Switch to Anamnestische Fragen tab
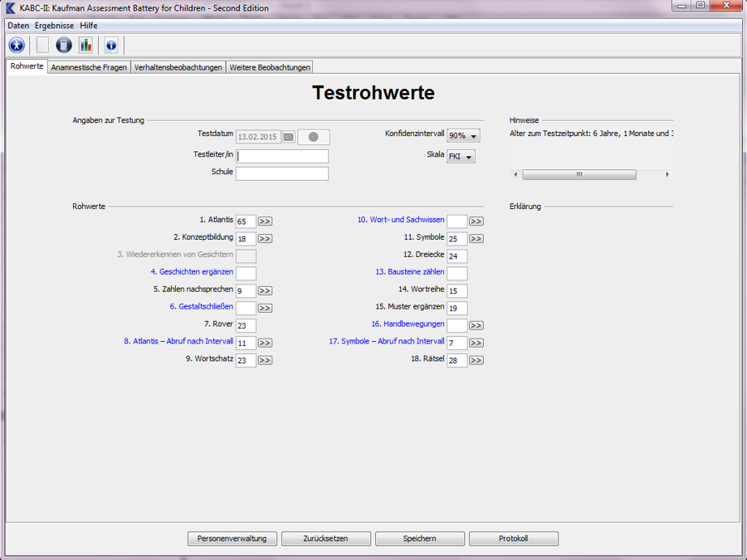Viewport: 747px width, 560px height. [89, 67]
